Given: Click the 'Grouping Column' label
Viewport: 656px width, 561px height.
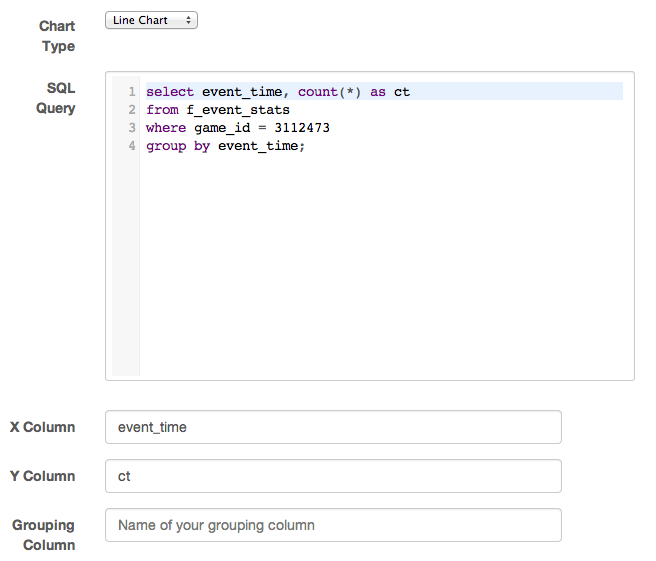Looking at the screenshot, I should (x=44, y=535).
